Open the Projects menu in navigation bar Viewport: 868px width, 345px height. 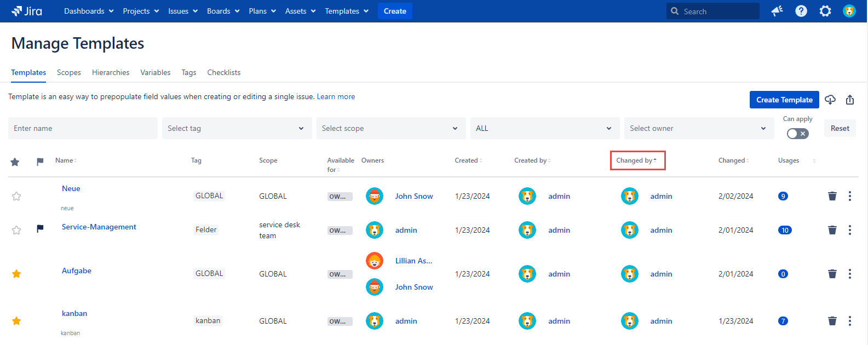pos(141,11)
